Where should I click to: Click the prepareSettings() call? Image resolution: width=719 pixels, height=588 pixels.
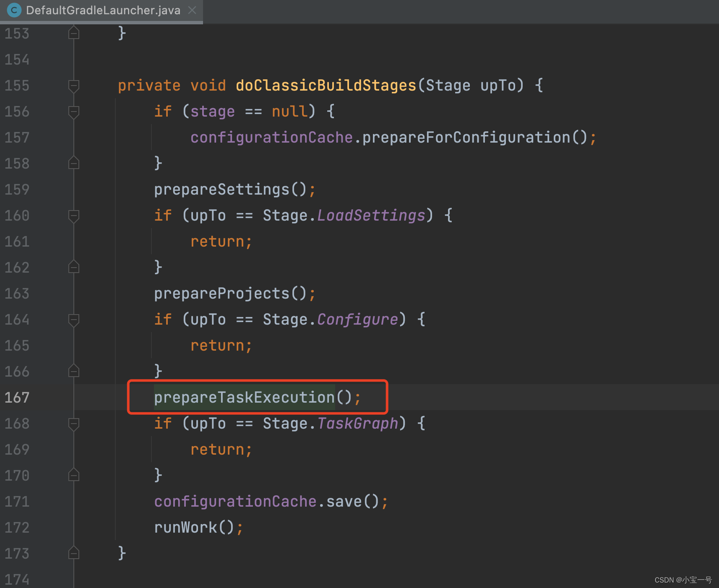tap(234, 189)
